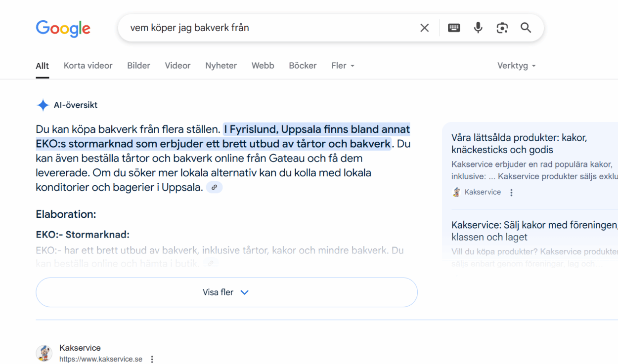Switch to Webb tab
The width and height of the screenshot is (618, 364).
click(x=263, y=66)
